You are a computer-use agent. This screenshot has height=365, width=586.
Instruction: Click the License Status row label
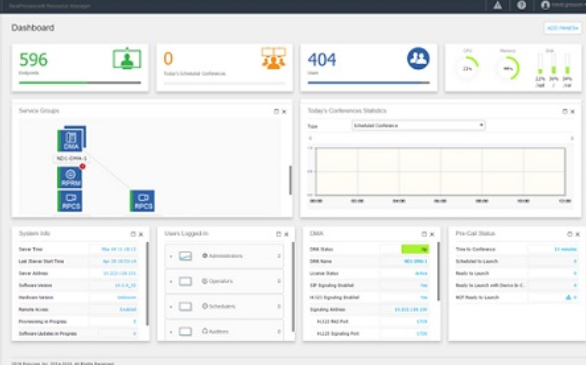[x=324, y=273]
